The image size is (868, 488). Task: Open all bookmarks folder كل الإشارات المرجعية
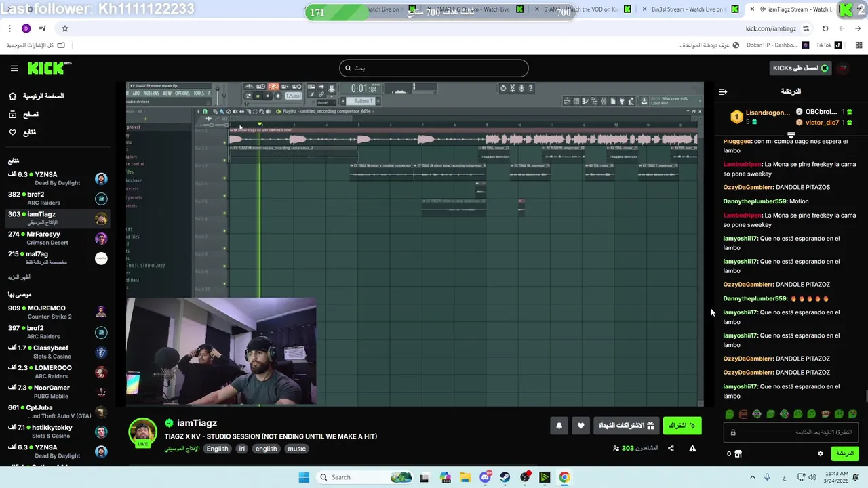tap(36, 45)
